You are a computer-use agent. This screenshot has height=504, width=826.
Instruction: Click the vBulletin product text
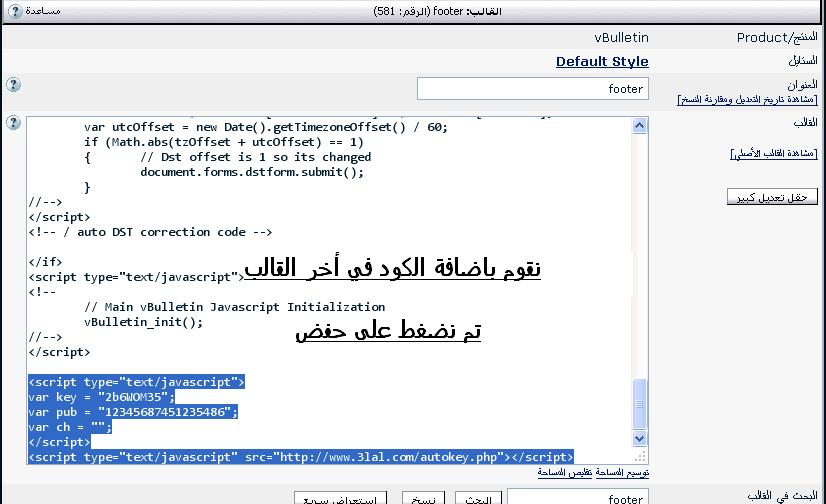(x=622, y=37)
